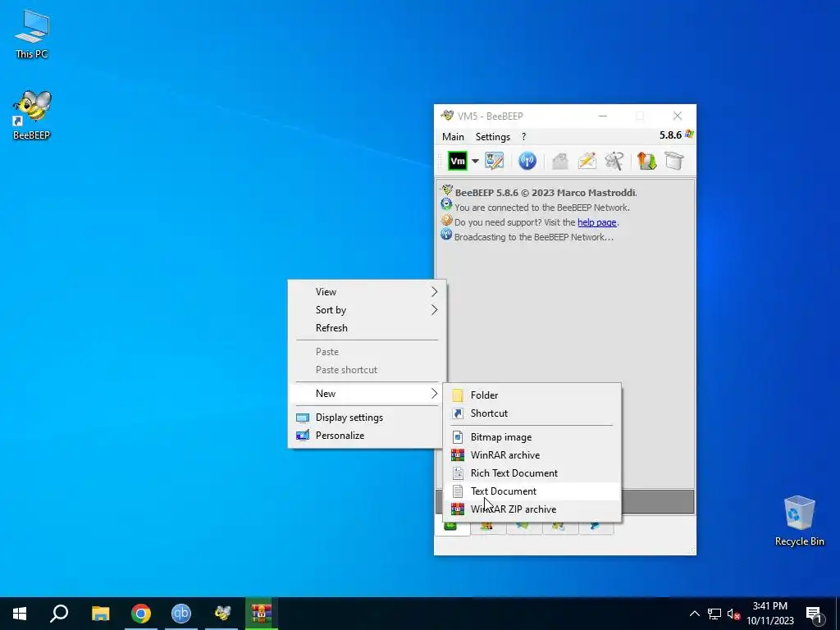Open taskbar Search
This screenshot has width=840, height=630.
pos(59,614)
